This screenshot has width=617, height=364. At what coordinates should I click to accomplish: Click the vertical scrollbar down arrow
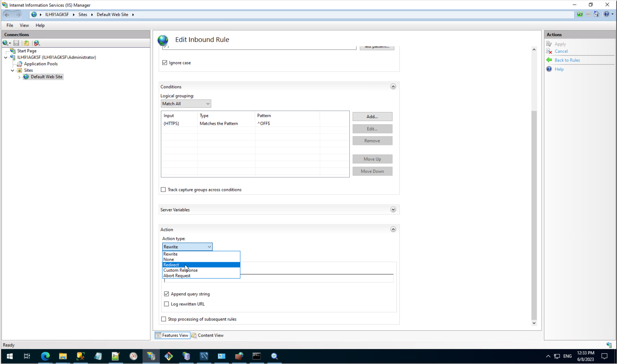[x=534, y=323]
